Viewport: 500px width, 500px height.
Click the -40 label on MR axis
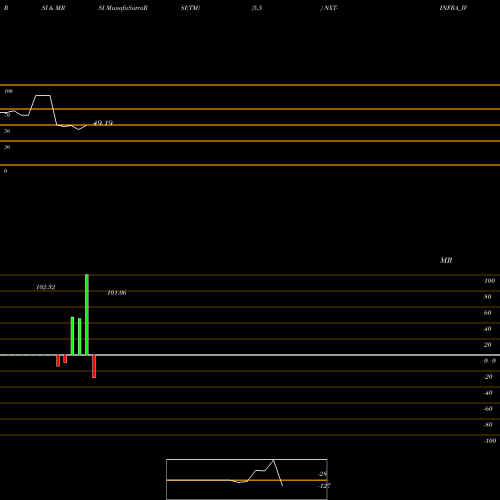point(488,393)
